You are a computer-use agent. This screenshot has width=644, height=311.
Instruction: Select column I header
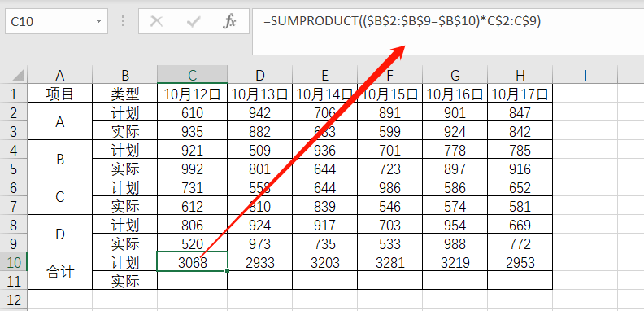(x=585, y=75)
